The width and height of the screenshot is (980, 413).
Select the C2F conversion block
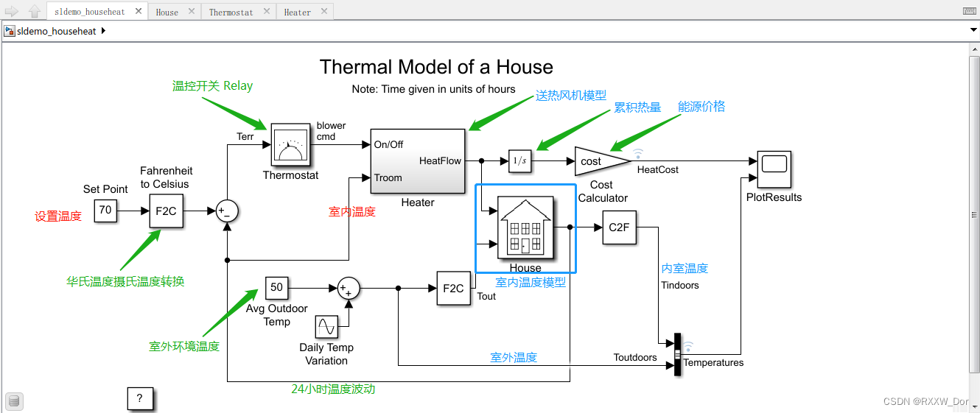[x=619, y=227]
